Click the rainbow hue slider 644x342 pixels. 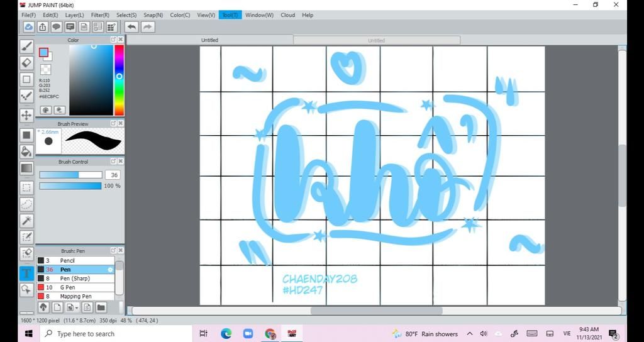(x=119, y=80)
